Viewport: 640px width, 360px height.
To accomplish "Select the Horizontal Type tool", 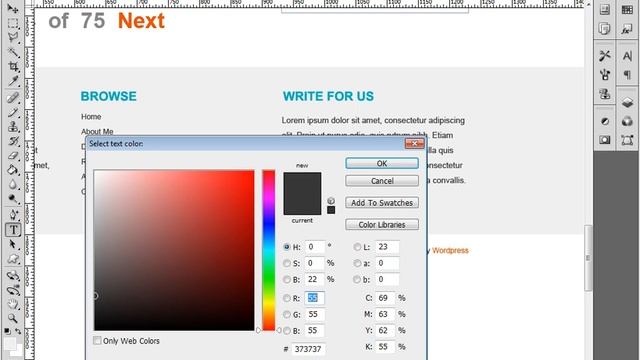I will click(x=13, y=229).
